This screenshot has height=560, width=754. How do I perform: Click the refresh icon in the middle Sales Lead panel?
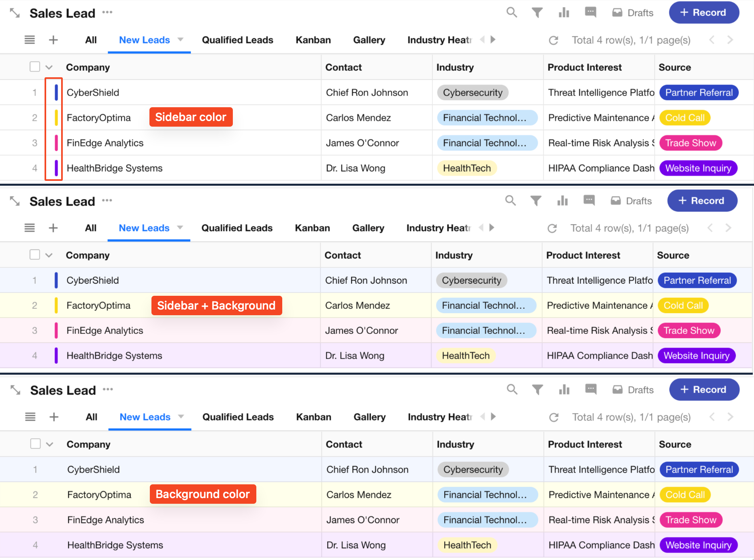click(552, 228)
